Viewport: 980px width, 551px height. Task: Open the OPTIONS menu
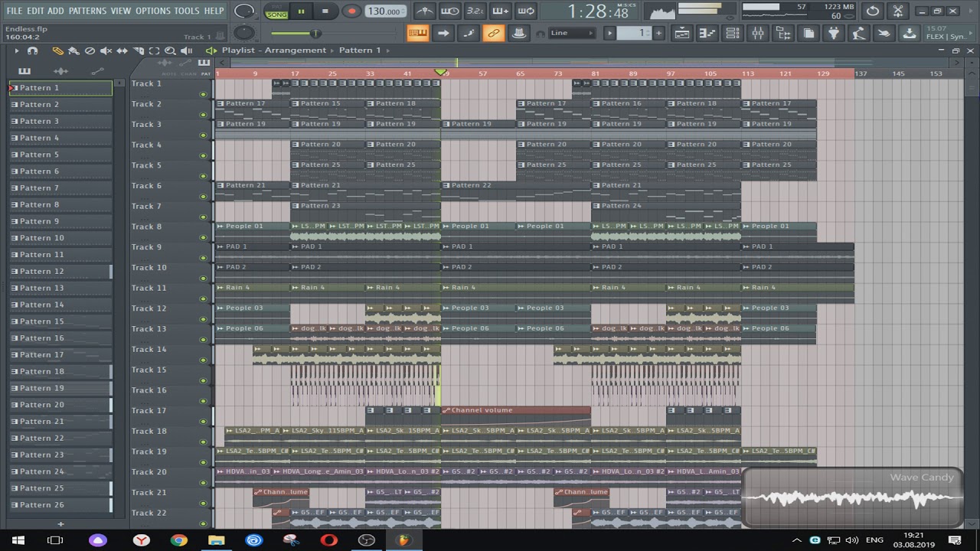coord(152,11)
